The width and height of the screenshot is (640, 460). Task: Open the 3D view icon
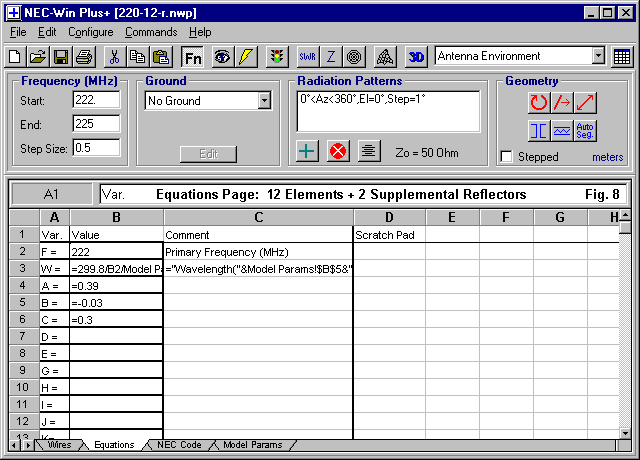click(416, 57)
